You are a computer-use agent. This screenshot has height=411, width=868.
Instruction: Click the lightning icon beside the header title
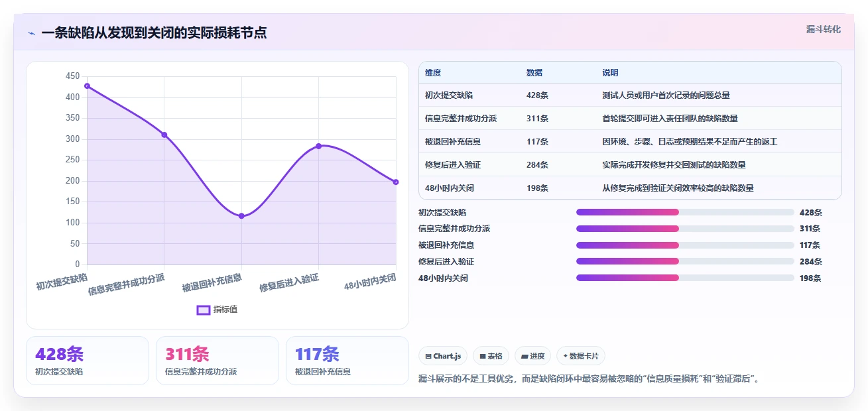pos(32,33)
